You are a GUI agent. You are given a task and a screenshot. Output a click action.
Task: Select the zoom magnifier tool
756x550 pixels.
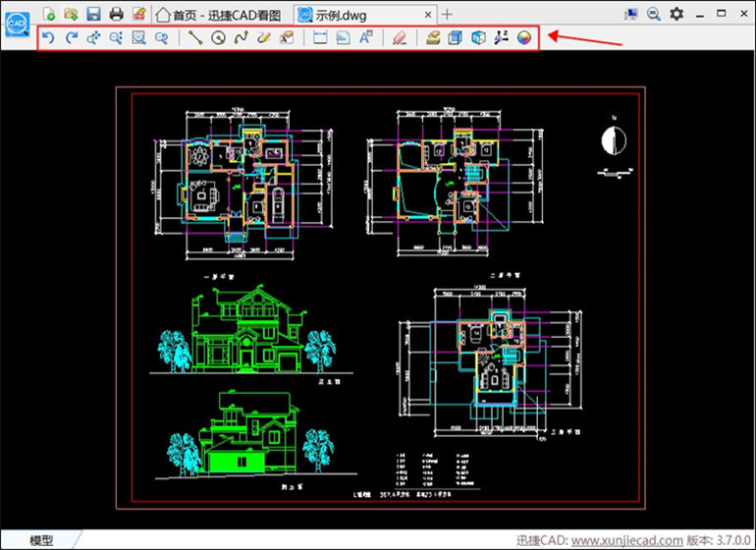[116, 37]
